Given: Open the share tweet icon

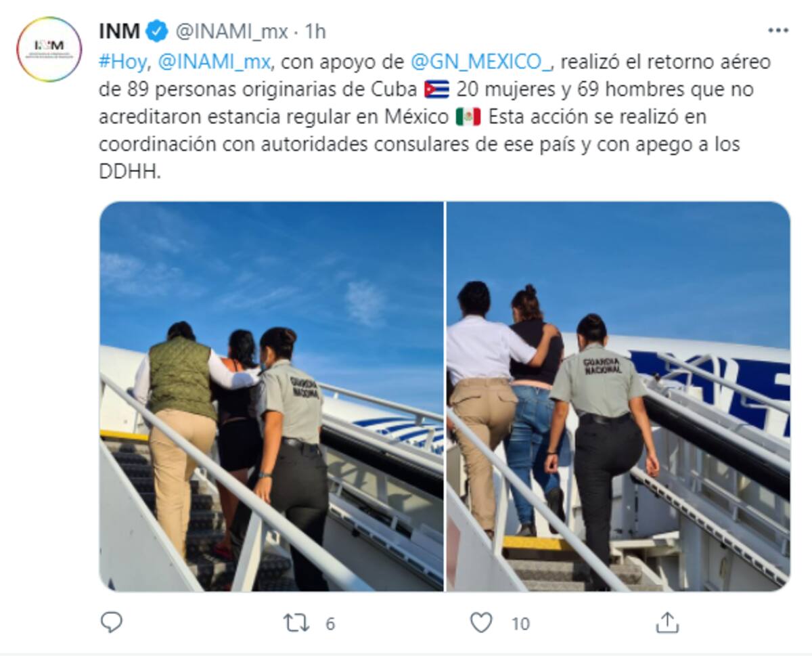Looking at the screenshot, I should pyautogui.click(x=667, y=622).
